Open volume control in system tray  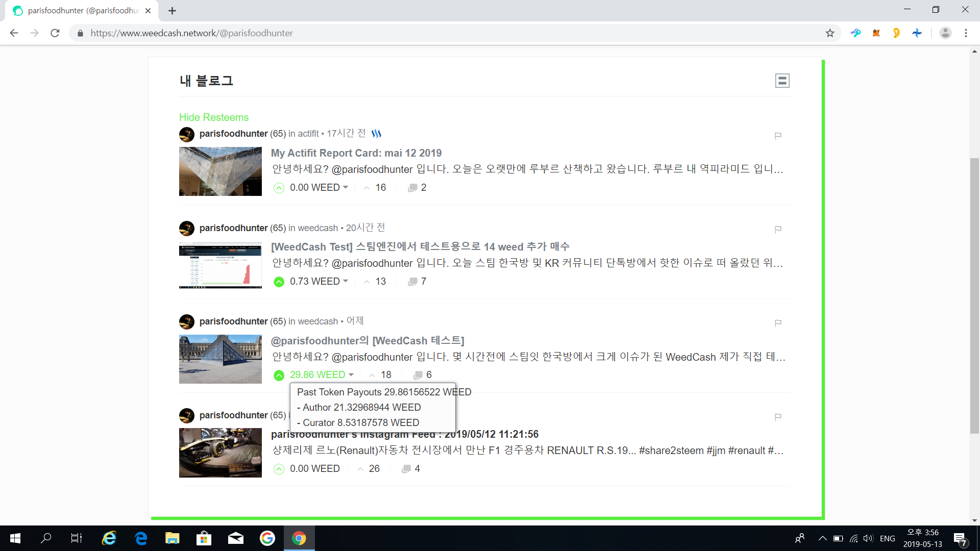[868, 538]
